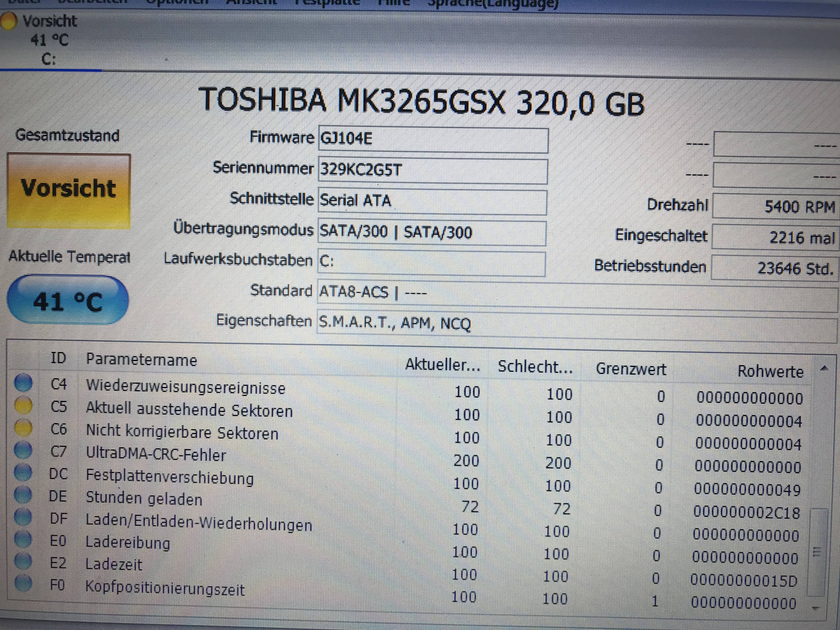The width and height of the screenshot is (840, 630).
Task: Click blue status dot for Stunden geladen row
Action: (23, 494)
